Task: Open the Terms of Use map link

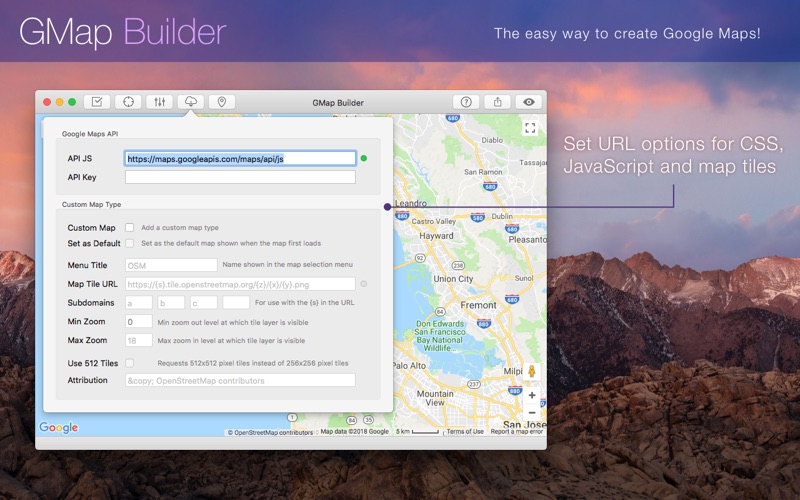Action: (465, 432)
